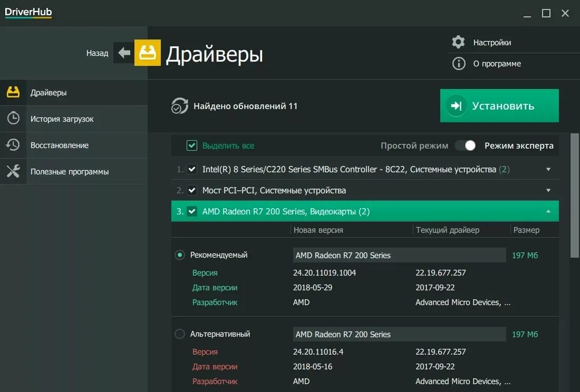Click date 2018-05-29 value
This screenshot has width=580, height=392.
(x=313, y=288)
